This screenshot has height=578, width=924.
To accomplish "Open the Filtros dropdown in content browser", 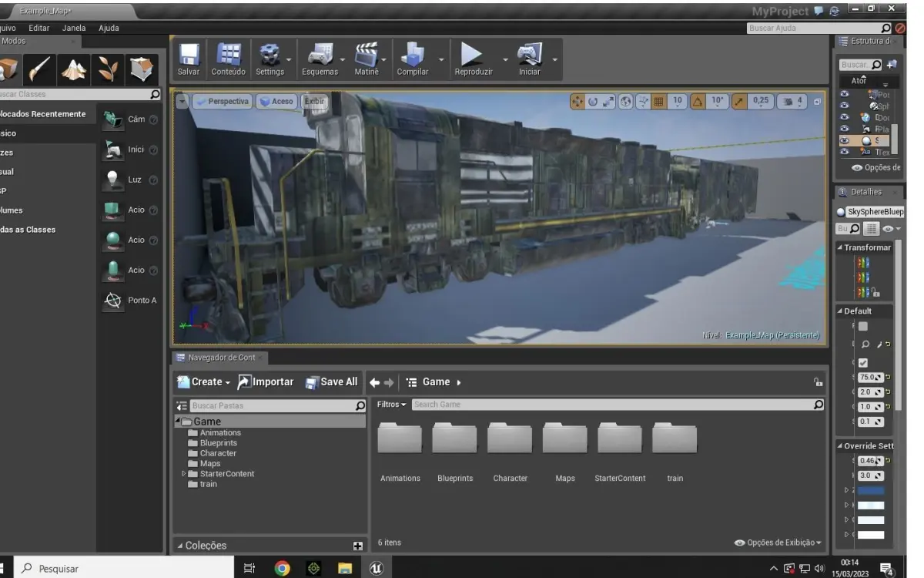I will [x=392, y=405].
